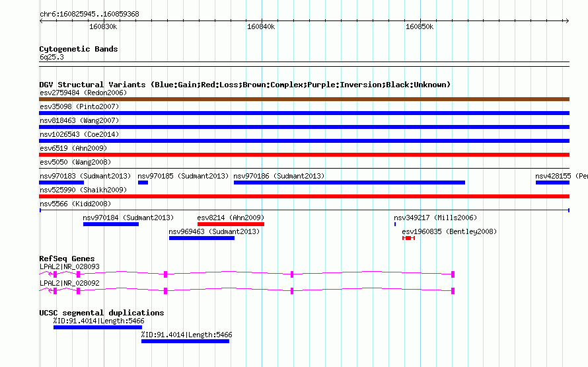Click the nsv969463 (Sudmant2013) label
The width and height of the screenshot is (588, 367).
(x=214, y=231)
